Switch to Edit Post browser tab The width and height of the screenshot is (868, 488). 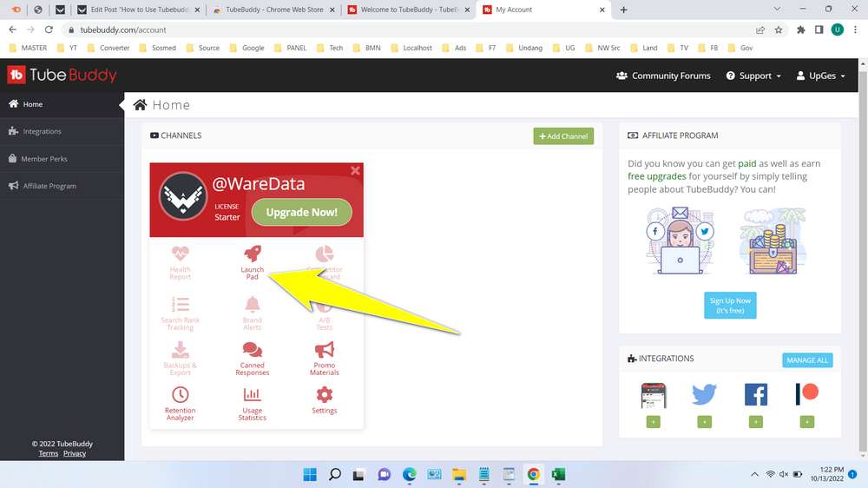pos(139,10)
